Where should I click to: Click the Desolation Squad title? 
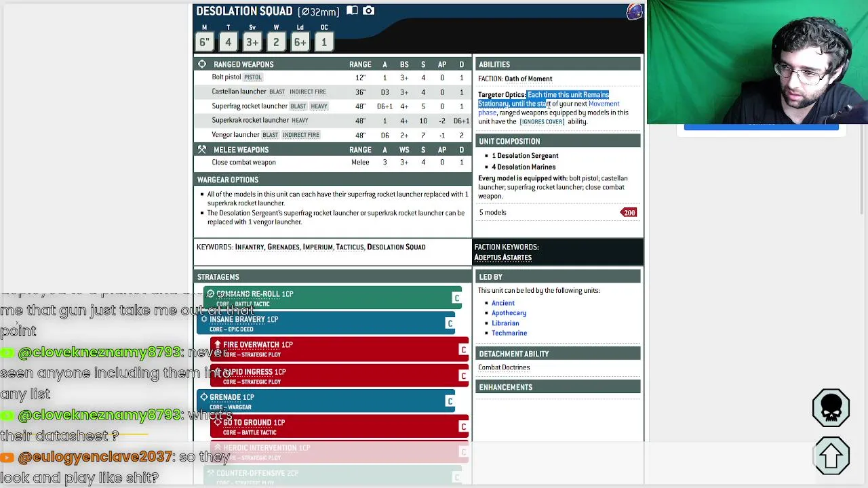tap(244, 11)
